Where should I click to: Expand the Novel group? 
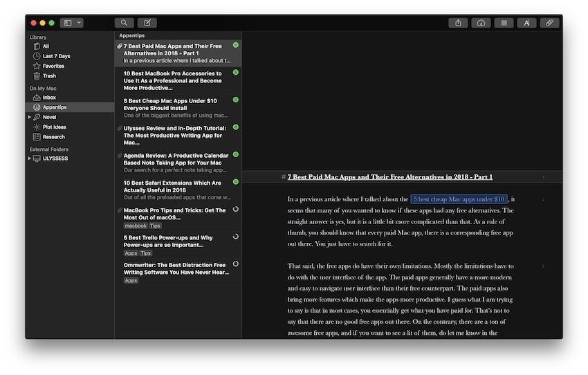[29, 118]
